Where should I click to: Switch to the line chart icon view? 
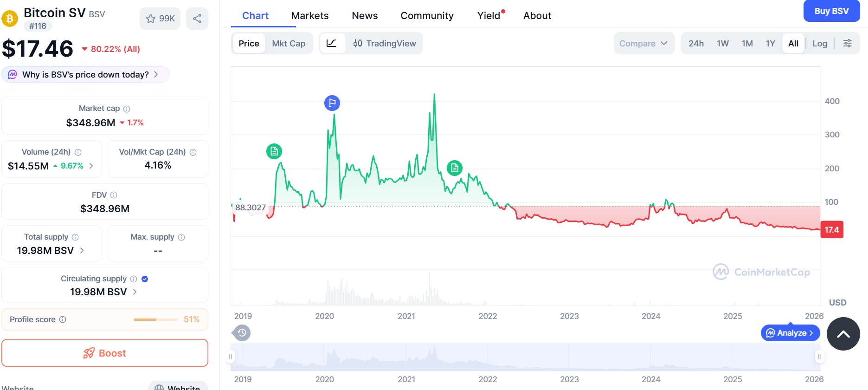332,43
